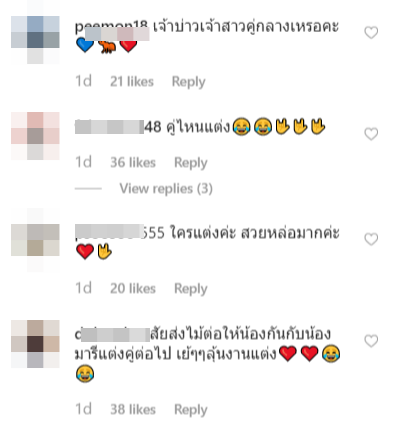Open the 20 likes list
This screenshot has height=428, width=405.
click(133, 289)
